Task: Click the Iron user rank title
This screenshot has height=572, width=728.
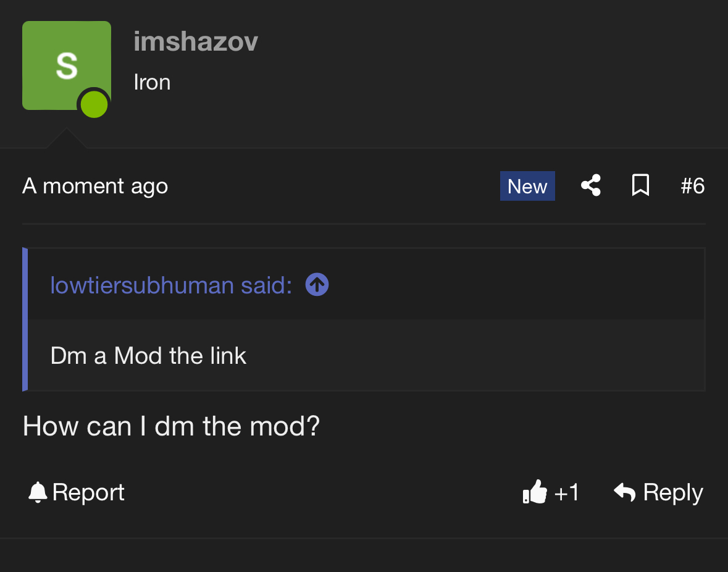Action: click(152, 82)
